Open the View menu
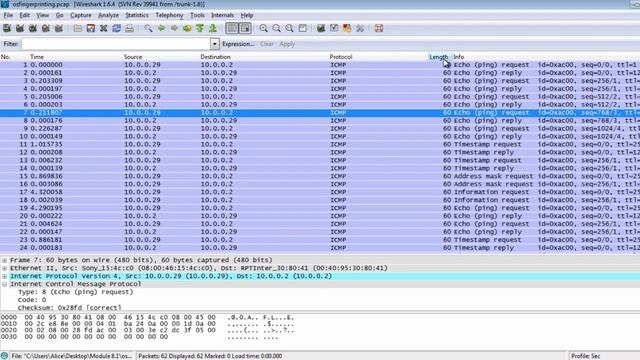The image size is (640, 360). pos(42,15)
